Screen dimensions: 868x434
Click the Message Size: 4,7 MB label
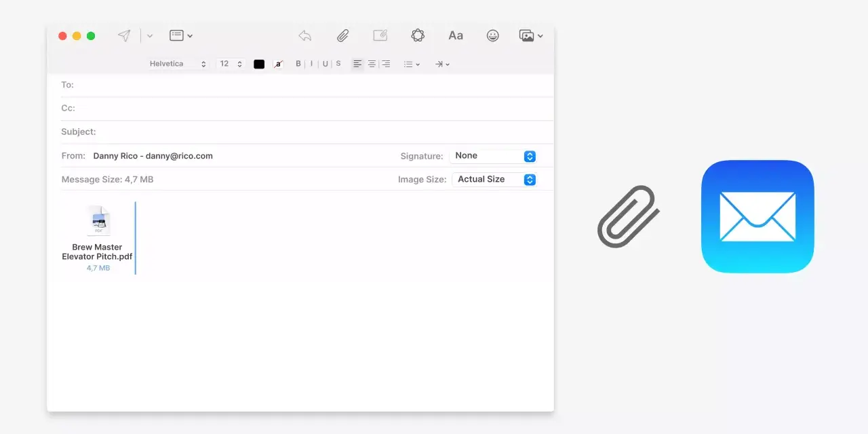tap(107, 180)
